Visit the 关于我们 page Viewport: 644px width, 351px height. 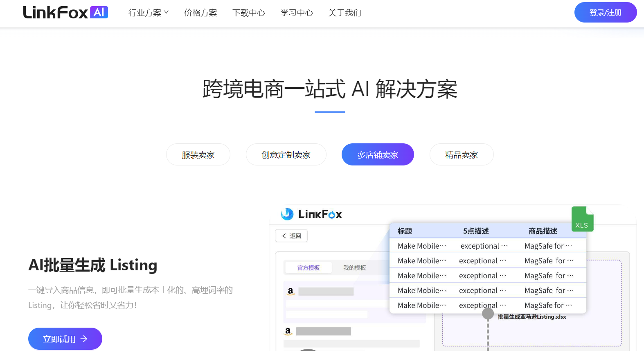click(345, 13)
